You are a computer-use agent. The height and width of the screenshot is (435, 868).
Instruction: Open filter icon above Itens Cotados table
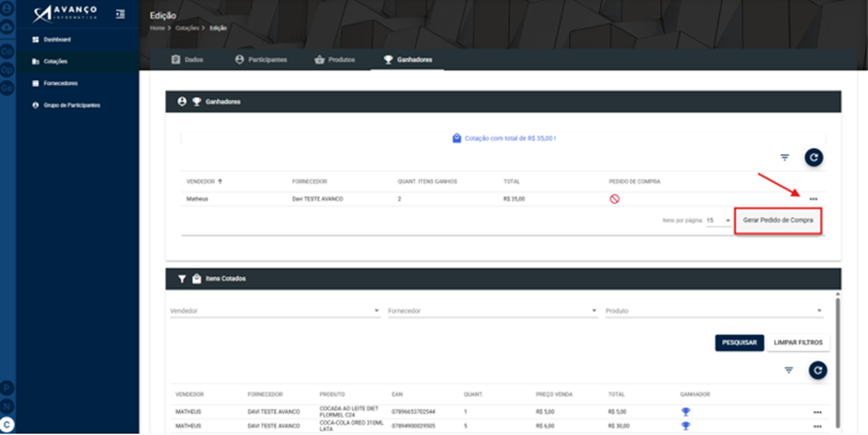point(789,370)
